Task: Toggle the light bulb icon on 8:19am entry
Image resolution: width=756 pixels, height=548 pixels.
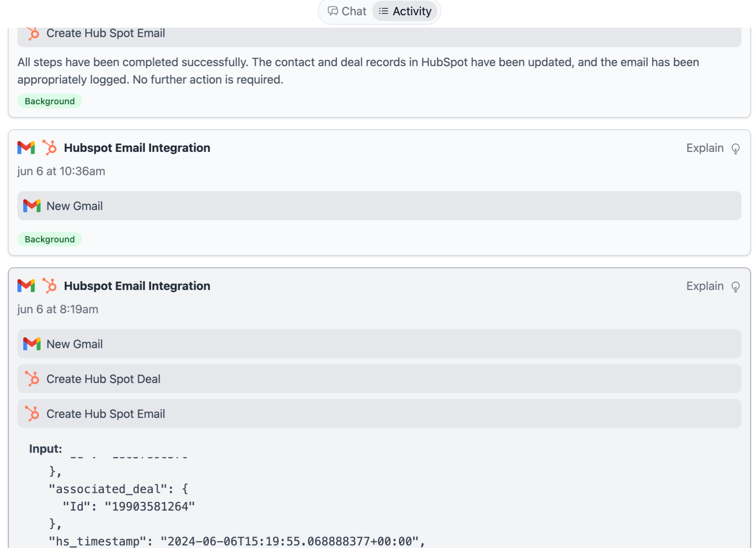Action: click(x=736, y=286)
